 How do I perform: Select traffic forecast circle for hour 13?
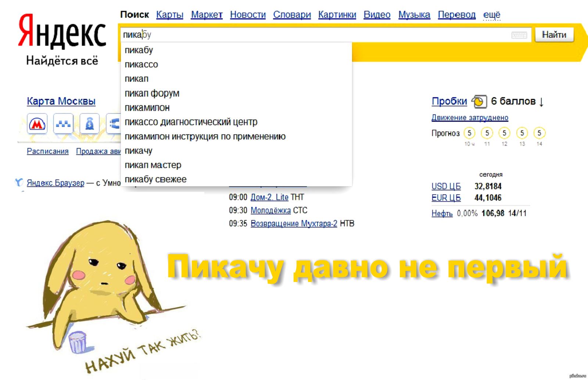522,133
